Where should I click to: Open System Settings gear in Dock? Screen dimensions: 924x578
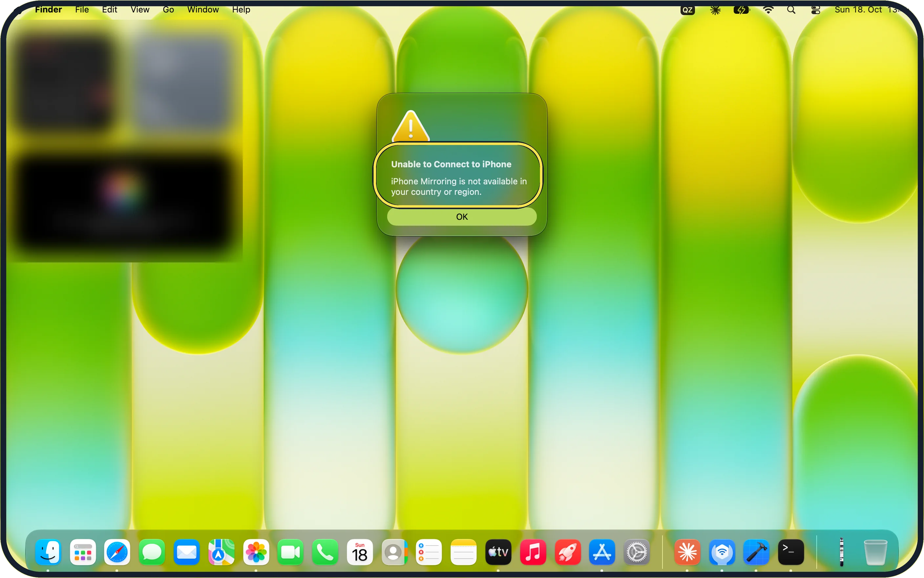pos(637,552)
